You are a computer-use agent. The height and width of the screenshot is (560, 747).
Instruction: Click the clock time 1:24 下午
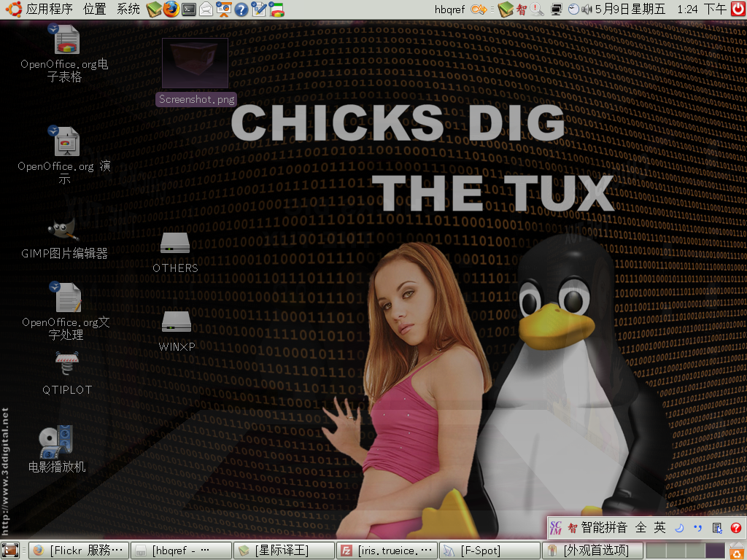[x=702, y=9]
